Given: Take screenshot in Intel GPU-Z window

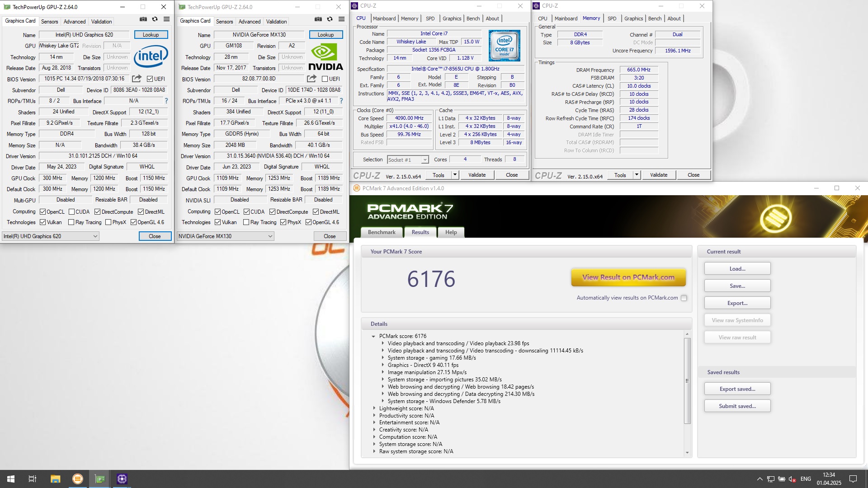Looking at the screenshot, I should (143, 19).
